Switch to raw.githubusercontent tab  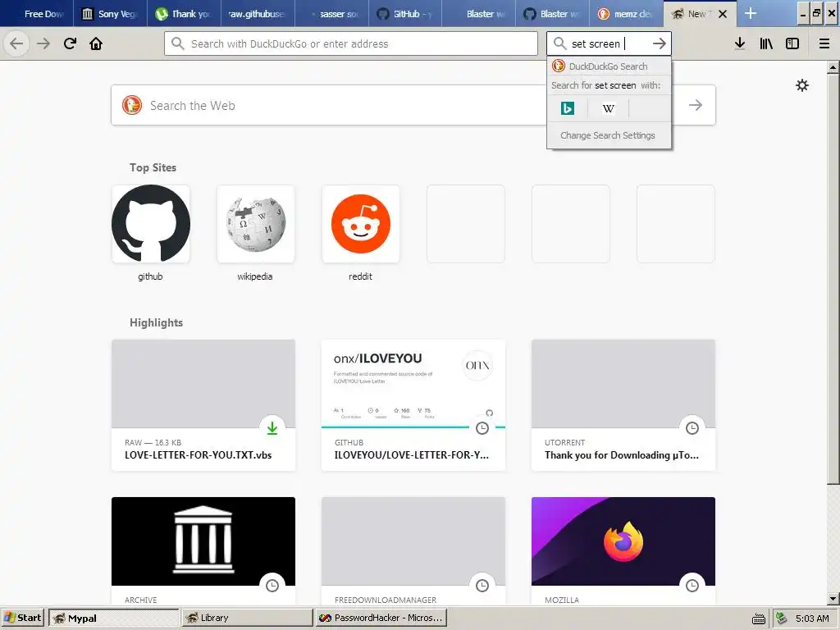pos(257,14)
